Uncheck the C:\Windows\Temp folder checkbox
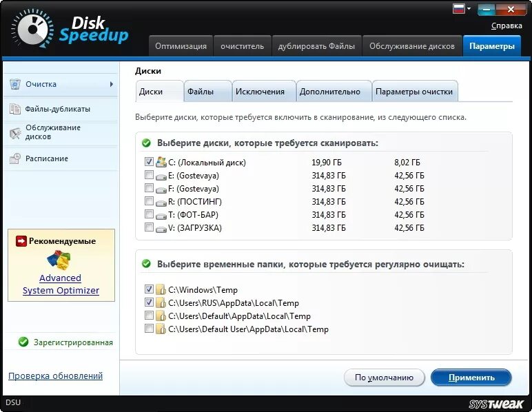Image resolution: width=532 pixels, height=412 pixels. tap(149, 289)
